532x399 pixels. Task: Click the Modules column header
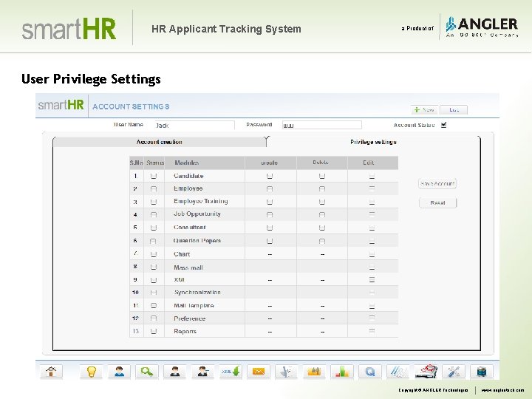click(x=187, y=163)
